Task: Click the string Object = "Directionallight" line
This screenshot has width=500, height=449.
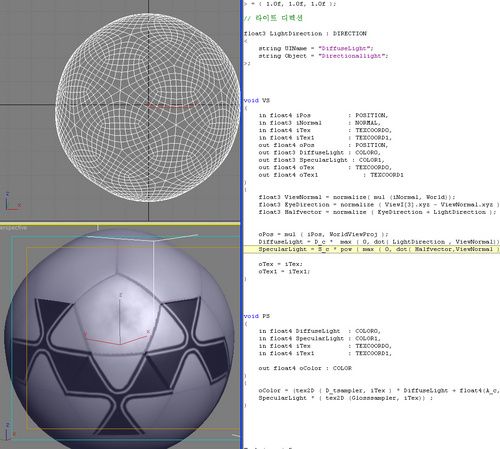Action: [323, 56]
